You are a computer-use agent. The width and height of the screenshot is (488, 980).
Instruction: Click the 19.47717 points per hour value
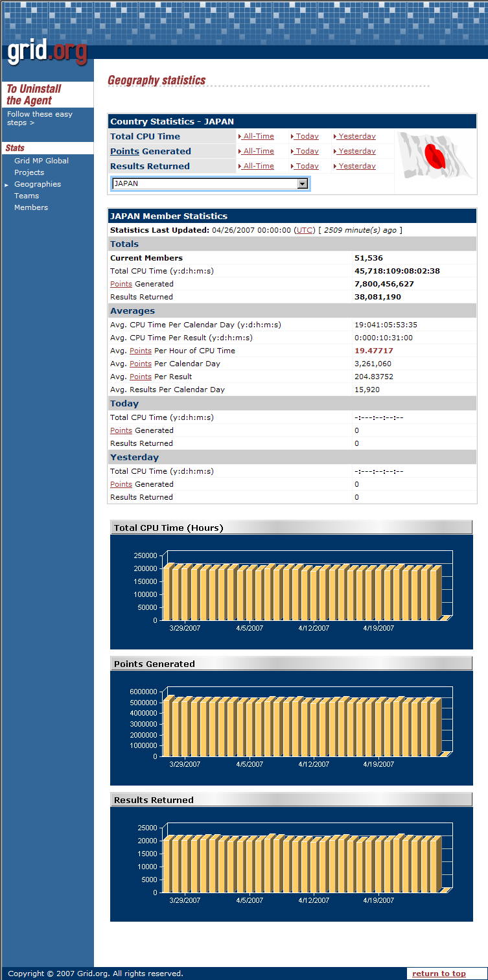[x=374, y=351]
